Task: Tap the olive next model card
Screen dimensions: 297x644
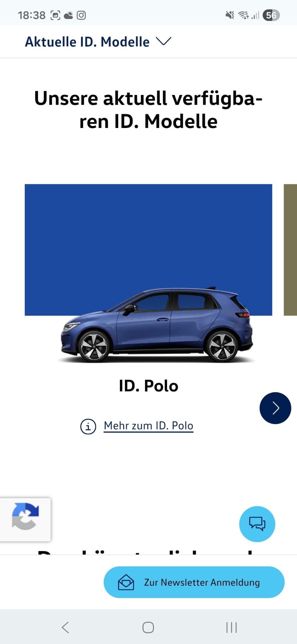Action: pyautogui.click(x=290, y=250)
